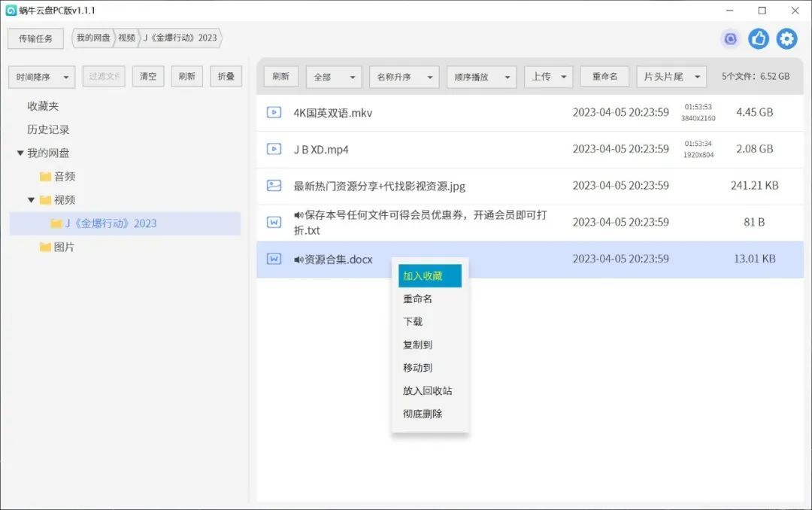Open the 片头片尾 dropdown
Screen dimensions: 812x510
pyautogui.click(x=671, y=77)
